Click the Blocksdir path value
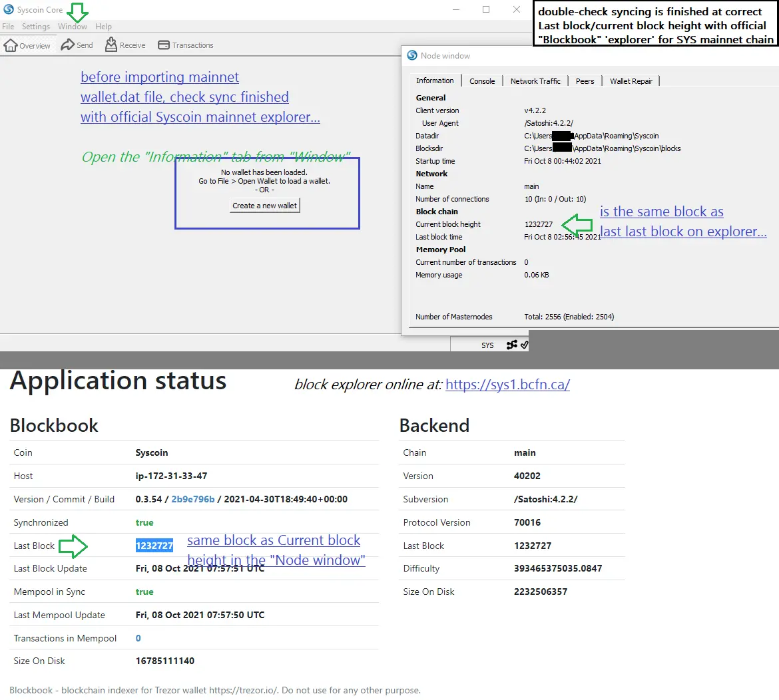This screenshot has width=779, height=700. pos(602,148)
